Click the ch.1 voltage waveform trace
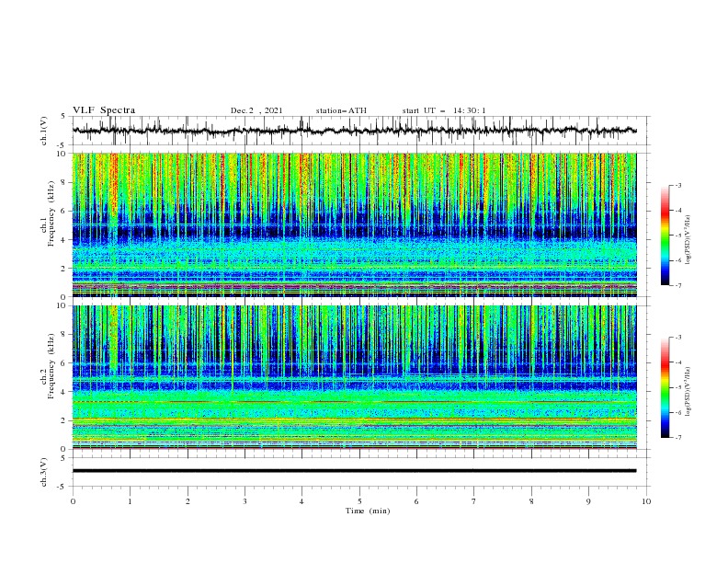Image resolution: width=728 pixels, height=563 pixels. click(x=354, y=131)
